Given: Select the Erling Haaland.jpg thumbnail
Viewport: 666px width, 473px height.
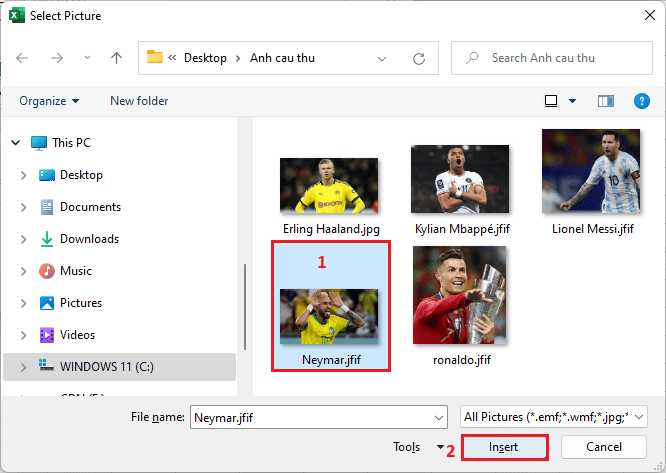Looking at the screenshot, I should 329,186.
